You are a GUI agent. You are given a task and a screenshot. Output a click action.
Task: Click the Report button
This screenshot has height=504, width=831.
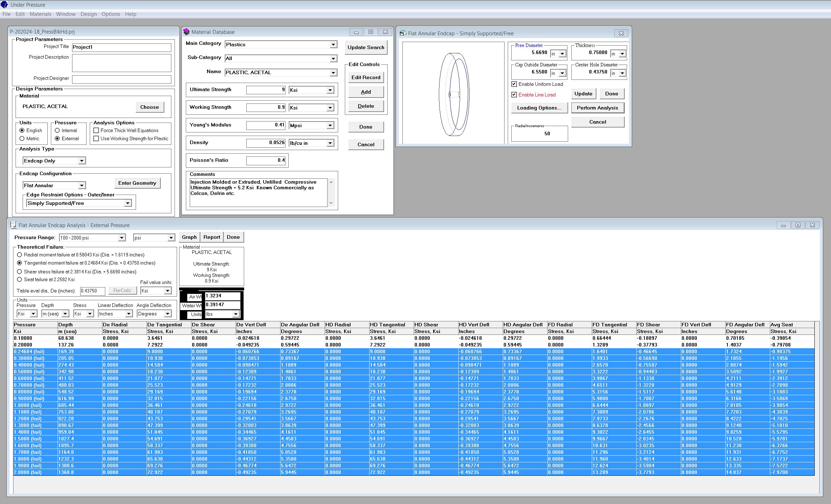click(212, 237)
